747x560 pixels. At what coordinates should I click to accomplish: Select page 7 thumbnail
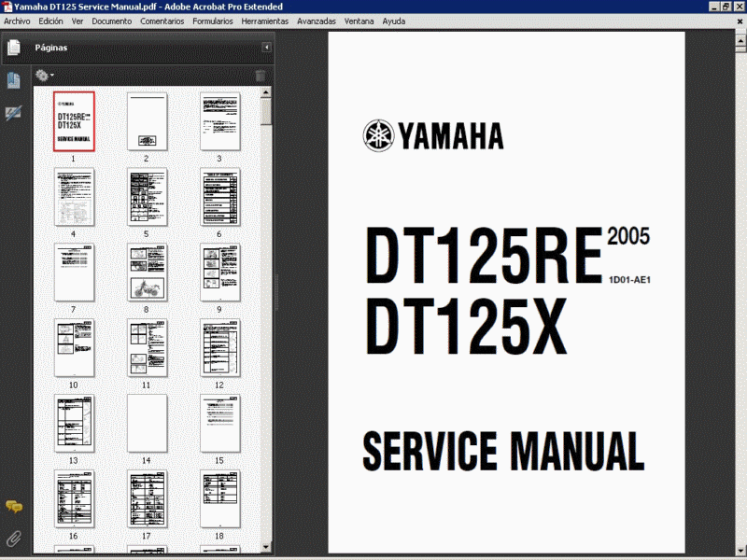(74, 273)
